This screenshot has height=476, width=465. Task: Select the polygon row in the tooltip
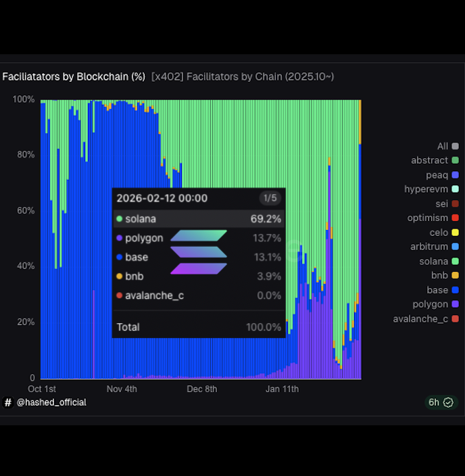pyautogui.click(x=199, y=238)
